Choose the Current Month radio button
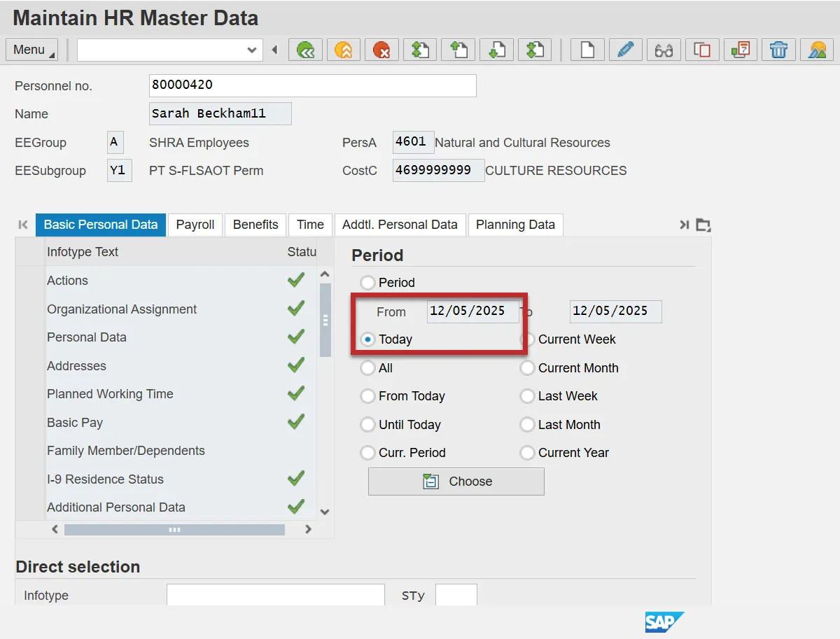 point(527,368)
